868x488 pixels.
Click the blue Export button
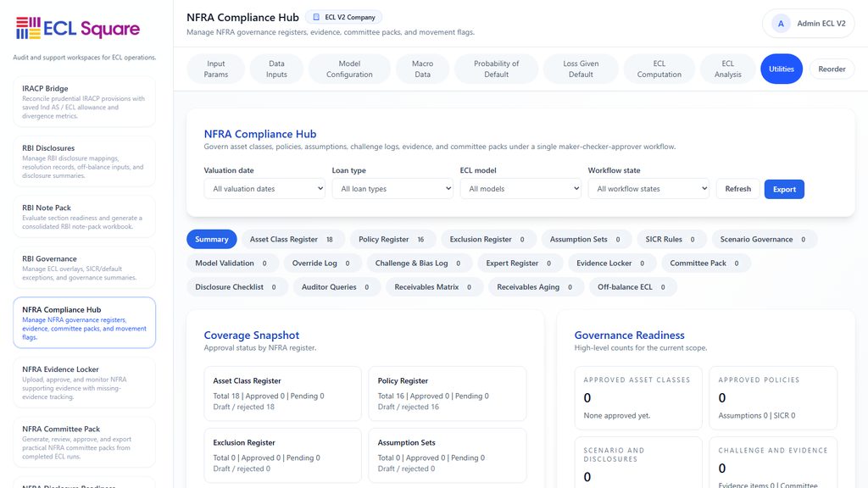pyautogui.click(x=784, y=189)
